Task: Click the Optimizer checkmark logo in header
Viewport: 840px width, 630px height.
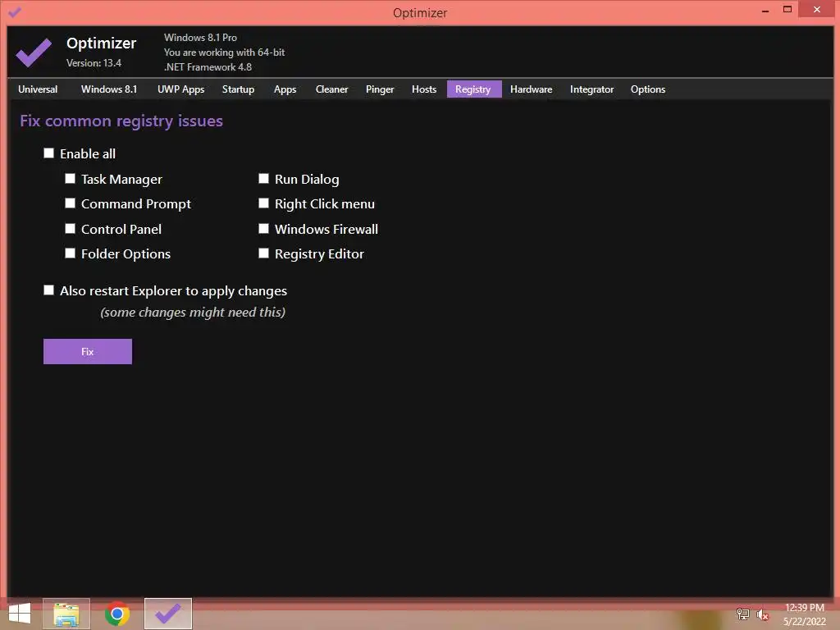Action: (x=33, y=52)
